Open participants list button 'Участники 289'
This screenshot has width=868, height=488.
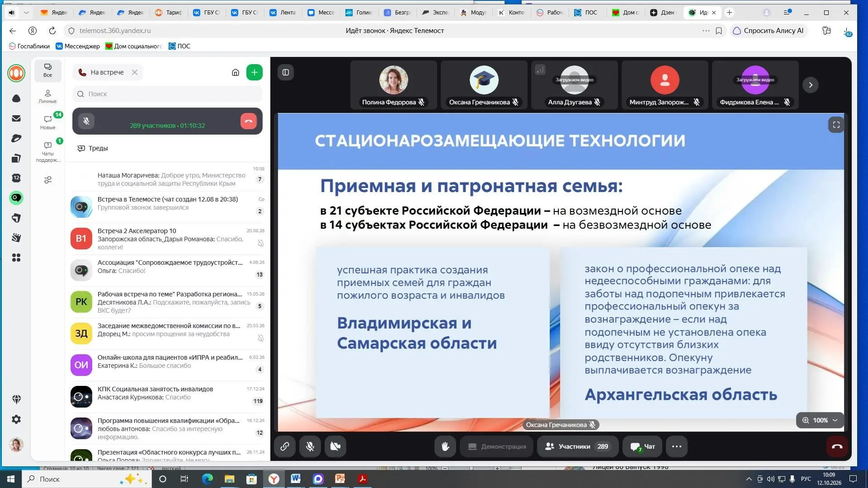(578, 446)
